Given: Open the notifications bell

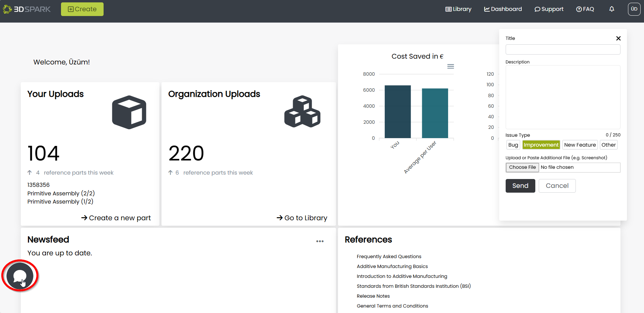Looking at the screenshot, I should click(x=612, y=9).
